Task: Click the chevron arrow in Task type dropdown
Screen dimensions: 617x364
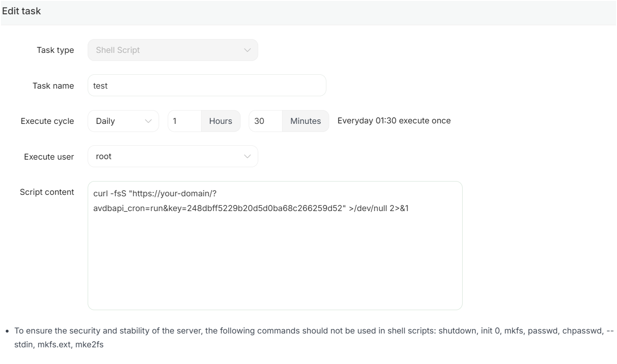Action: coord(247,50)
